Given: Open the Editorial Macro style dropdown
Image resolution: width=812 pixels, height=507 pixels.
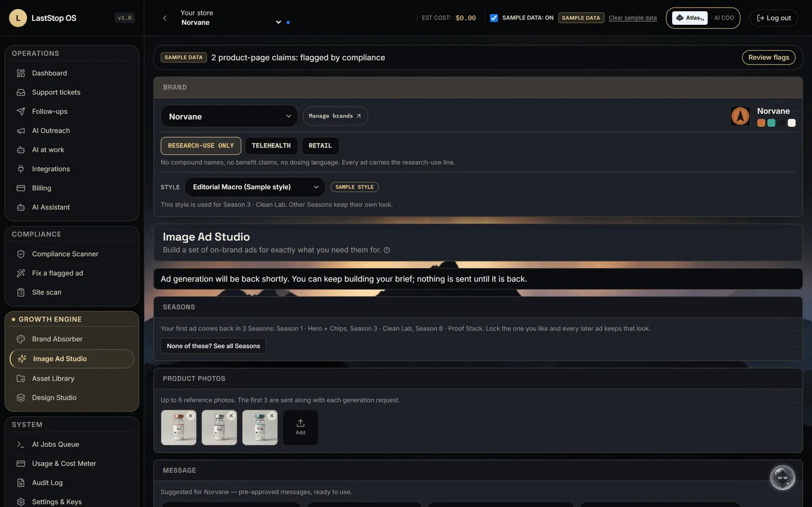Looking at the screenshot, I should tap(255, 187).
